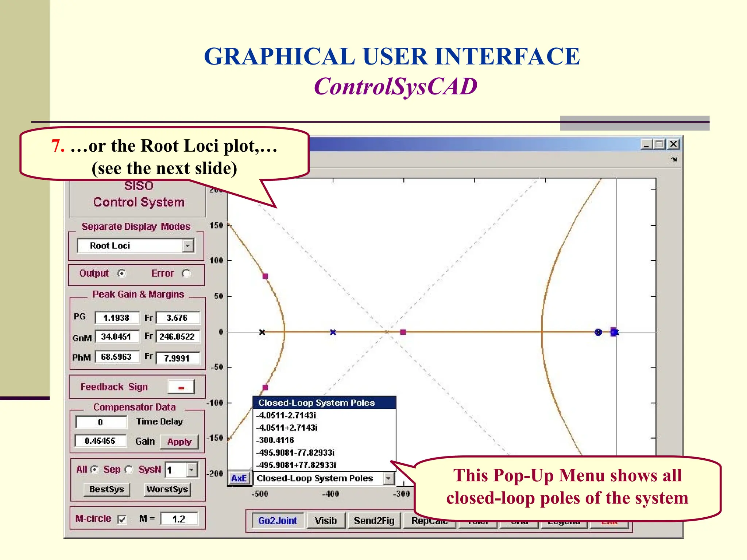The height and width of the screenshot is (560, 747).
Task: Open the SysN number dropdown
Action: 192,470
